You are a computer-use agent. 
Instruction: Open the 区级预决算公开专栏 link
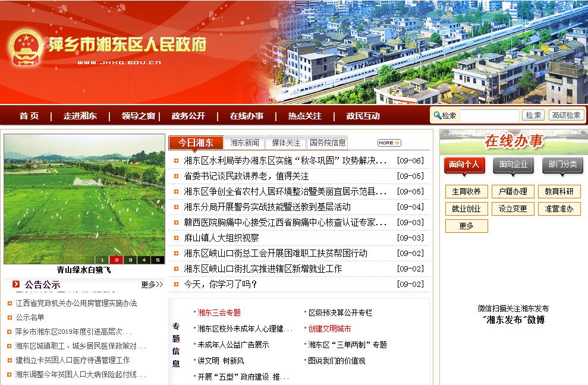pos(340,313)
